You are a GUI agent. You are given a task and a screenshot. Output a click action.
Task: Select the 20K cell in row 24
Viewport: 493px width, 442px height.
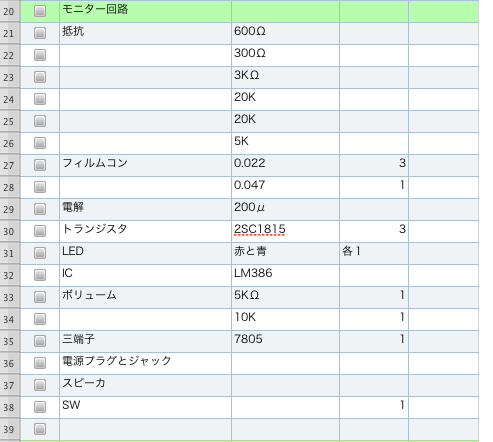pyautogui.click(x=285, y=99)
